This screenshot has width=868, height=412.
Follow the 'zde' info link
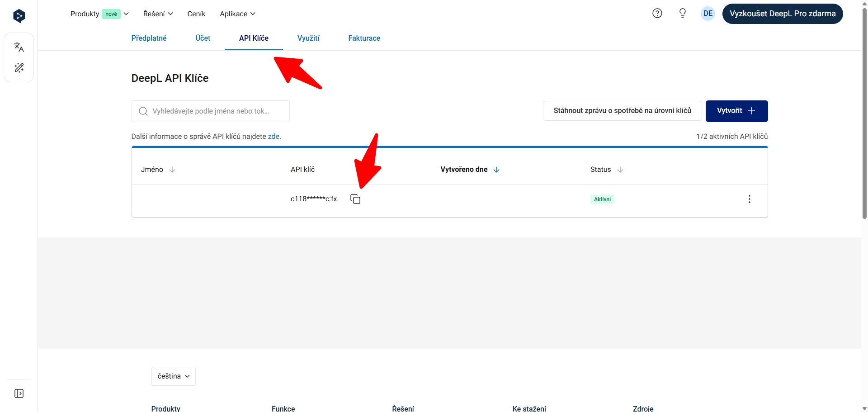[x=274, y=136]
